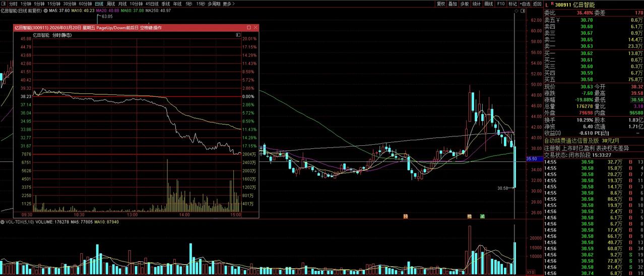
Task: Click the 亿田智能 分时(静态) popup label
Action: [x=52, y=35]
